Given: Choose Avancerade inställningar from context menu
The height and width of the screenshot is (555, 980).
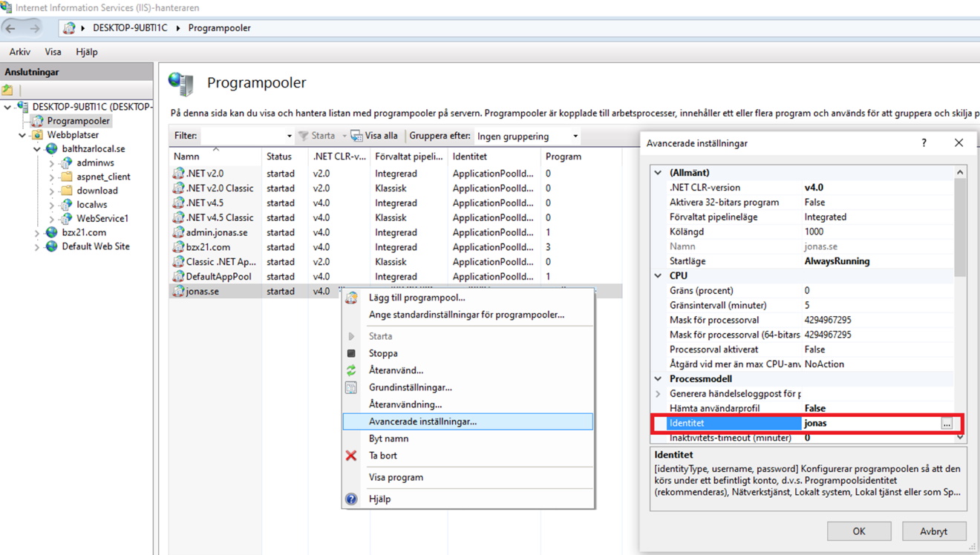Looking at the screenshot, I should [x=468, y=421].
